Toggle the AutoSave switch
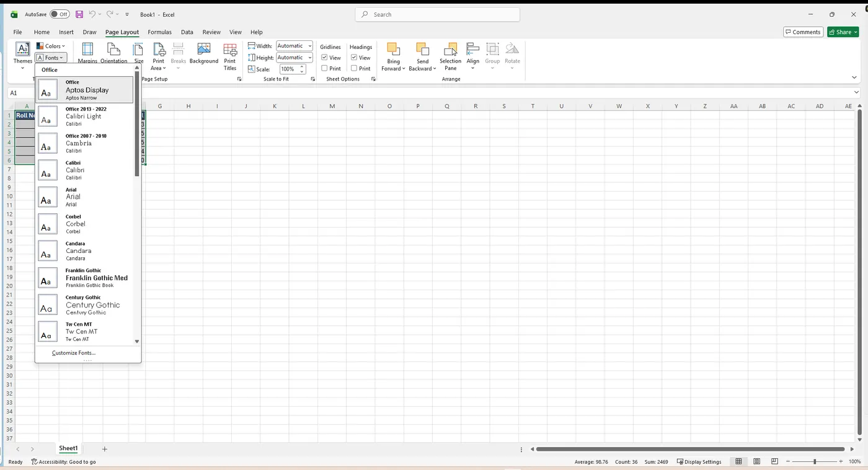The height and width of the screenshot is (470, 868). click(60, 14)
